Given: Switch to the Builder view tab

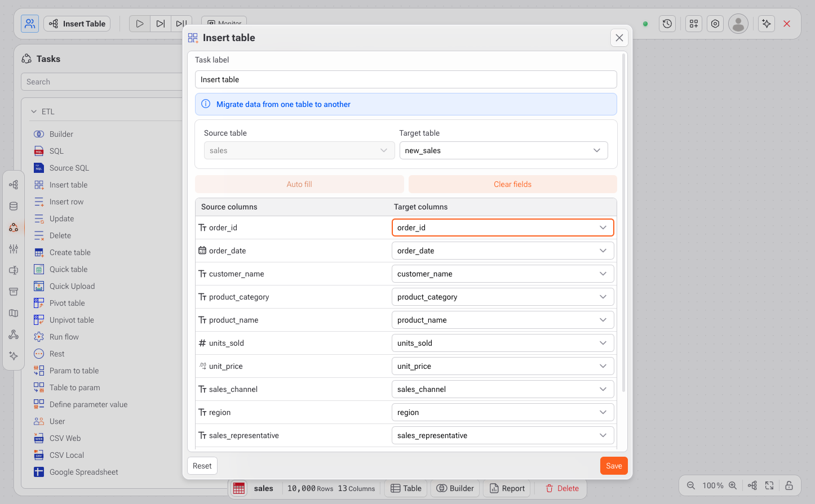Looking at the screenshot, I should click(455, 488).
